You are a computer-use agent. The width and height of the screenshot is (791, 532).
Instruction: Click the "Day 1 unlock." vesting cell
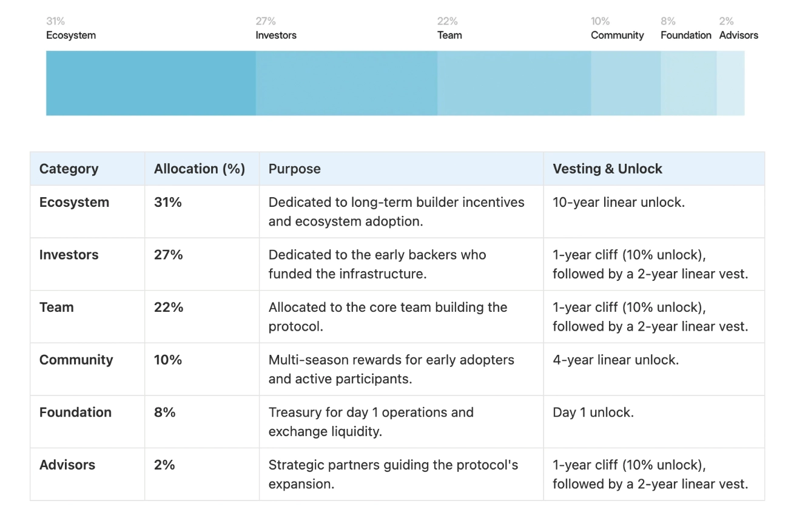(x=593, y=412)
